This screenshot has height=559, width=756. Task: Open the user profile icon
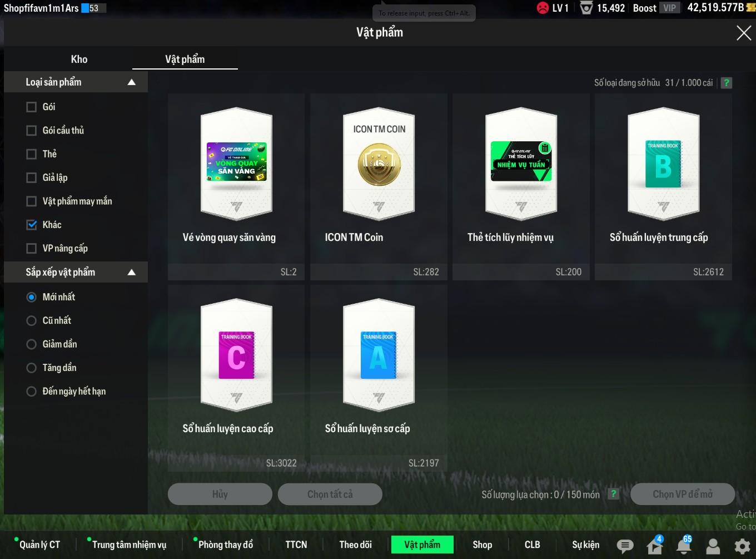713,546
